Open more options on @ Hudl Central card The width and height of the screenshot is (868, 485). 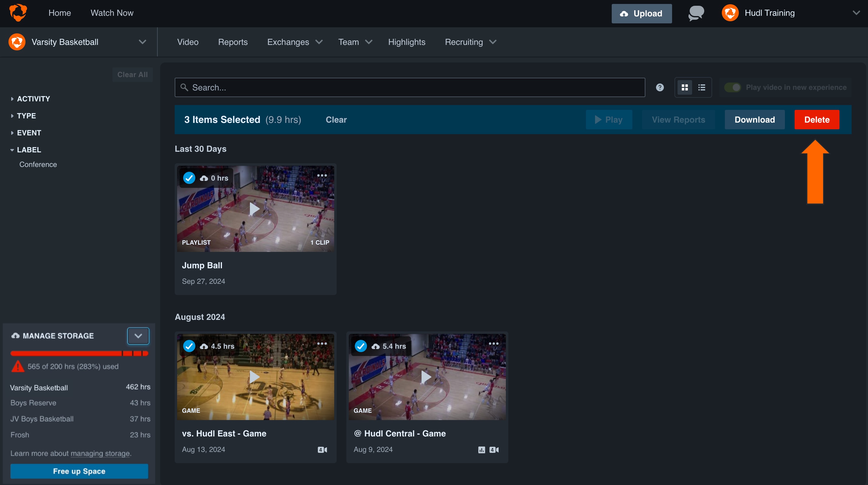point(494,343)
